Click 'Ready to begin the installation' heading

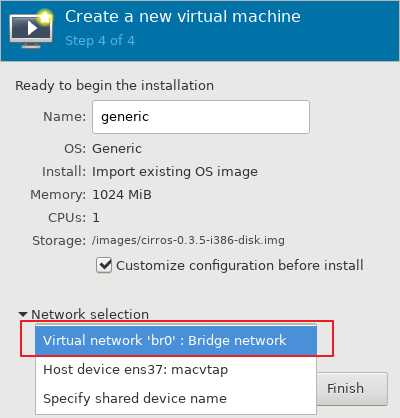[114, 86]
